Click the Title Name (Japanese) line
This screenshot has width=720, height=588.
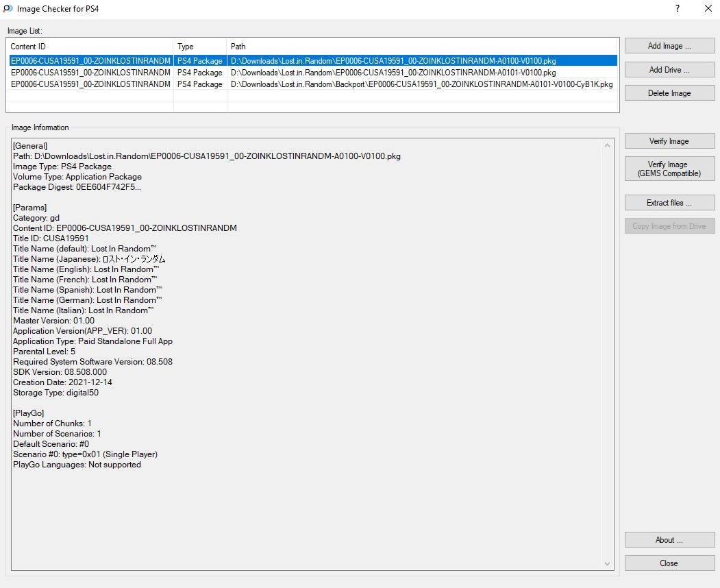point(89,259)
